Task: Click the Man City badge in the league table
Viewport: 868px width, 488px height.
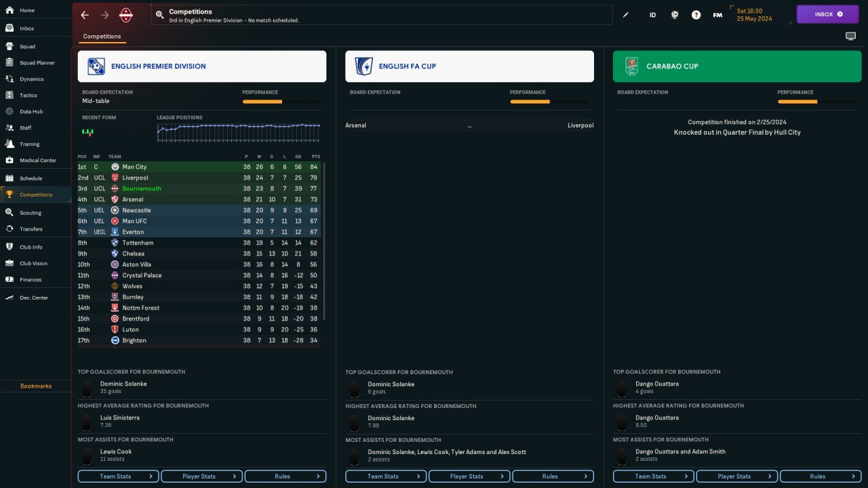Action: coord(115,167)
